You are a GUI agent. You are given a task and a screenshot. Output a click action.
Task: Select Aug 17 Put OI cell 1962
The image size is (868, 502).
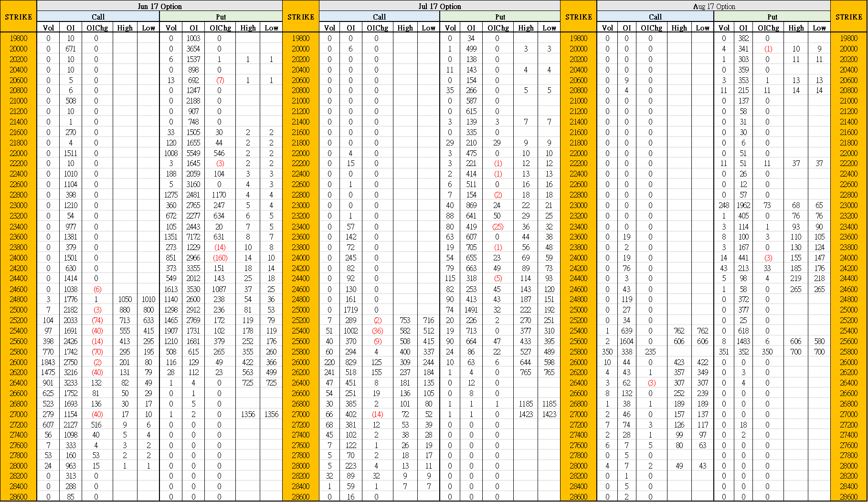(x=743, y=205)
